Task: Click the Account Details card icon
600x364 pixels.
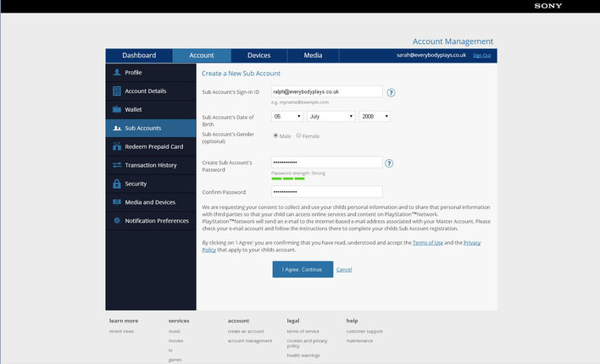Action: pyautogui.click(x=117, y=91)
